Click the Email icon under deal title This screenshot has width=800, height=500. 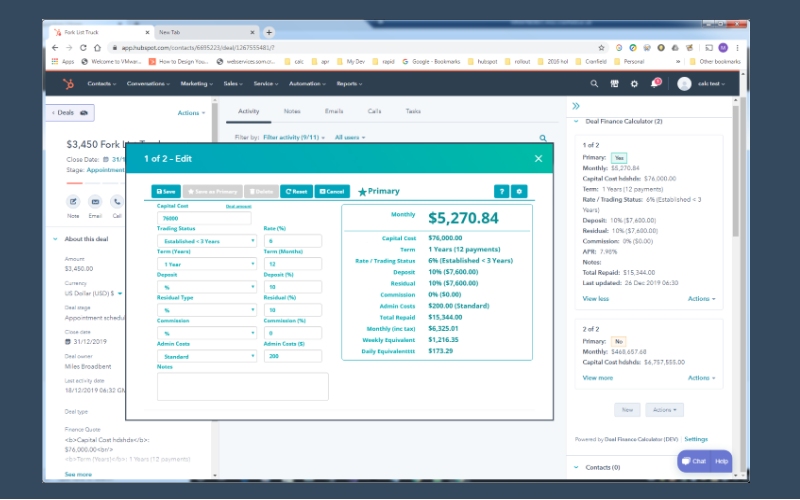(95, 202)
